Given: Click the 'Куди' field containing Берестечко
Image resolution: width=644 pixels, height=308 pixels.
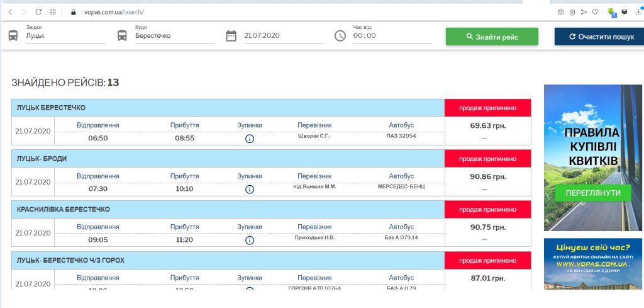Looking at the screenshot, I should 174,36.
